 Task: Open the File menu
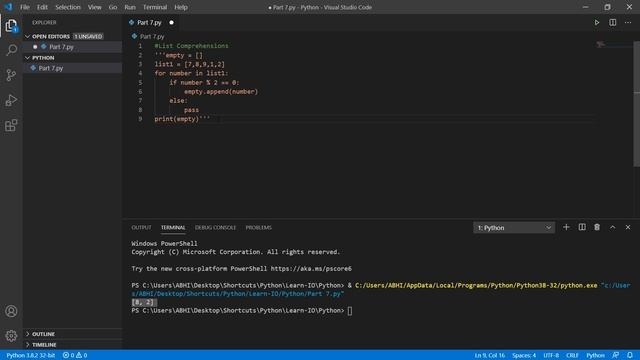pos(25,7)
